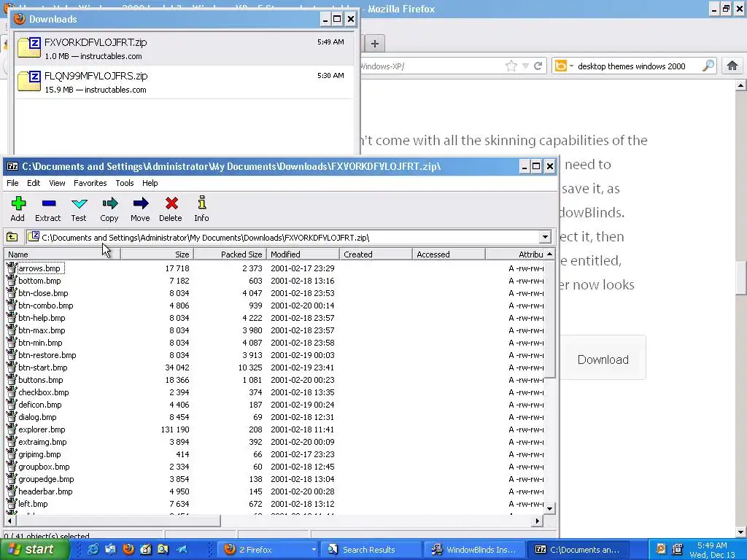Click the Add toolbar icon in 7-Zip
This screenshot has height=560, width=747.
(x=18, y=203)
